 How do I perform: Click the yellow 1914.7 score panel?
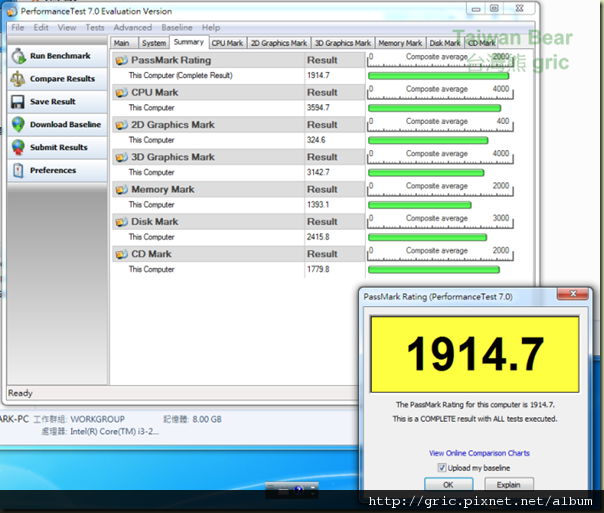[475, 354]
